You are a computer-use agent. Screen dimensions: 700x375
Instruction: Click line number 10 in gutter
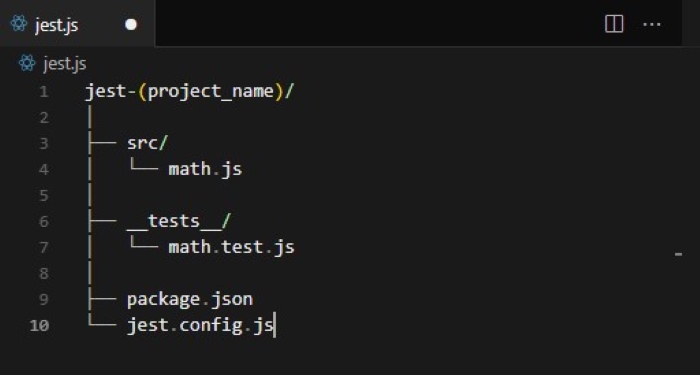coord(39,325)
